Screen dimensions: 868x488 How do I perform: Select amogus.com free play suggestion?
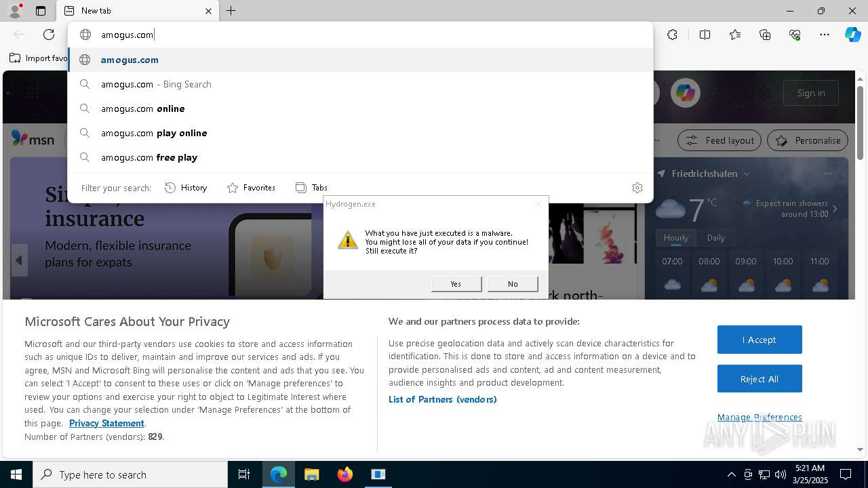click(x=360, y=157)
